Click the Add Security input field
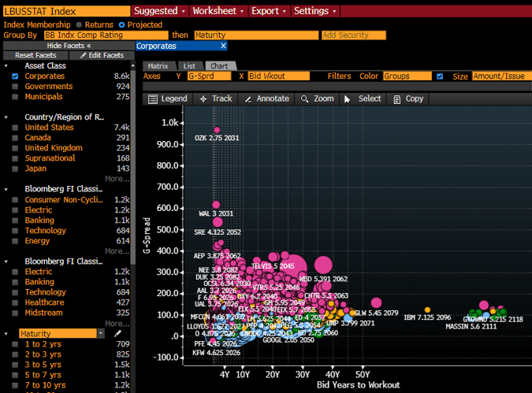Image resolution: width=532 pixels, height=393 pixels. click(x=354, y=35)
